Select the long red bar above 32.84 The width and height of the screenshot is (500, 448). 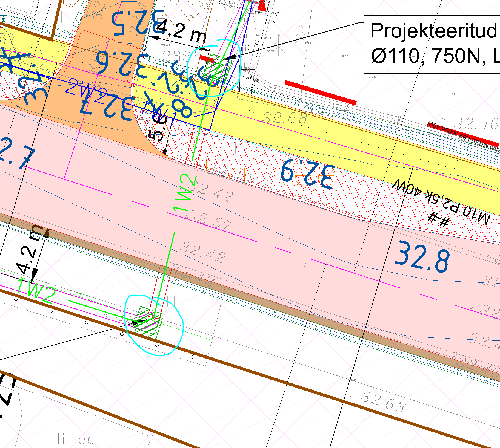click(x=321, y=93)
